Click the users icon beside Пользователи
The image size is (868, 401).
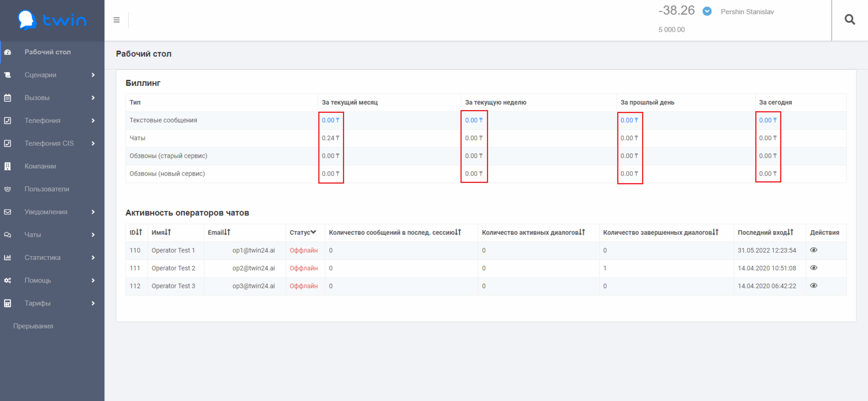[x=7, y=189]
